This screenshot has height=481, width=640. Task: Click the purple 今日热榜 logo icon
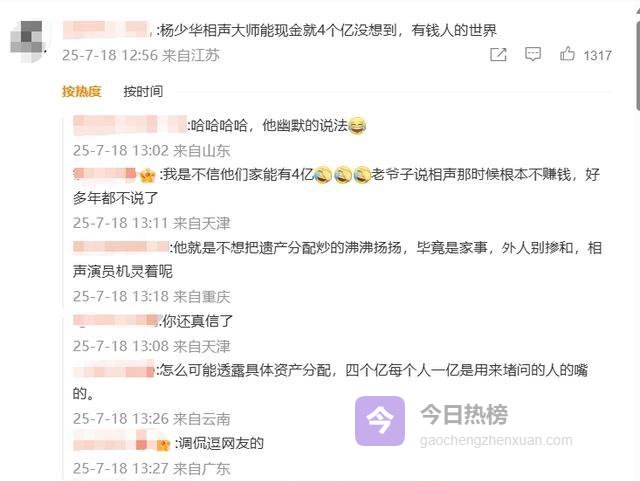click(x=380, y=421)
